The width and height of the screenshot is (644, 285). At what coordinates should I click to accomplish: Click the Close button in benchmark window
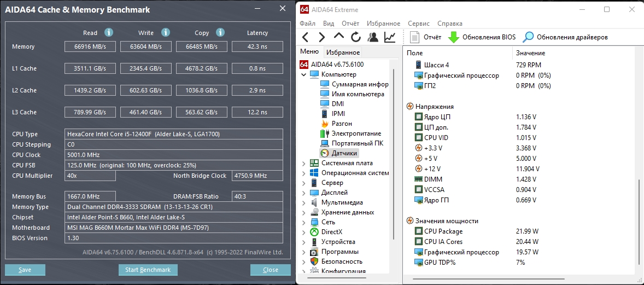pyautogui.click(x=270, y=270)
